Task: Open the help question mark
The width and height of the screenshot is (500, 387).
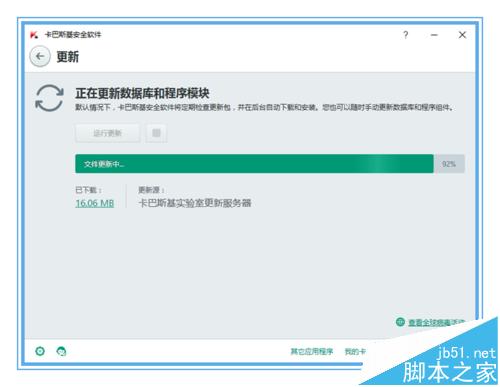Action: [x=405, y=35]
